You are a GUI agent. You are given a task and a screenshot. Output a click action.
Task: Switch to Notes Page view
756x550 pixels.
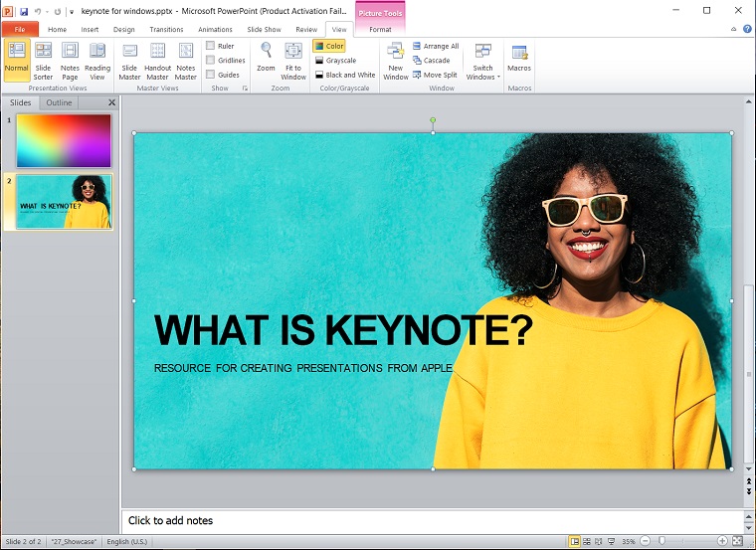point(70,62)
